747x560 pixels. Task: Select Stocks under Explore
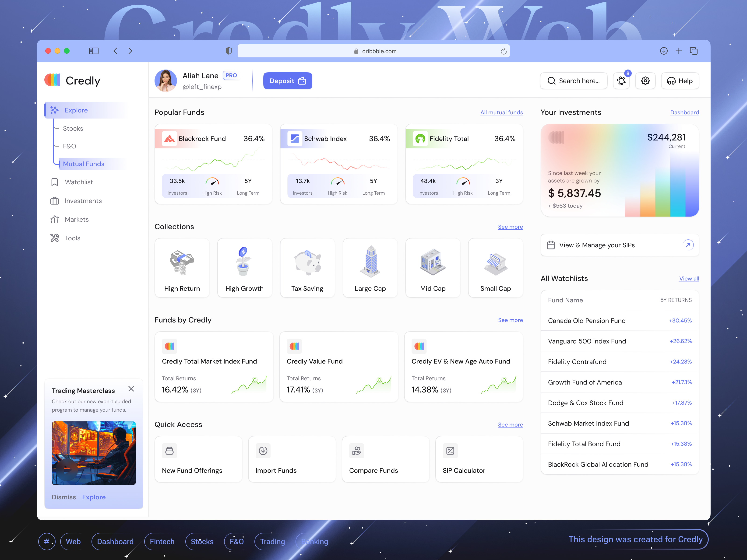tap(73, 128)
